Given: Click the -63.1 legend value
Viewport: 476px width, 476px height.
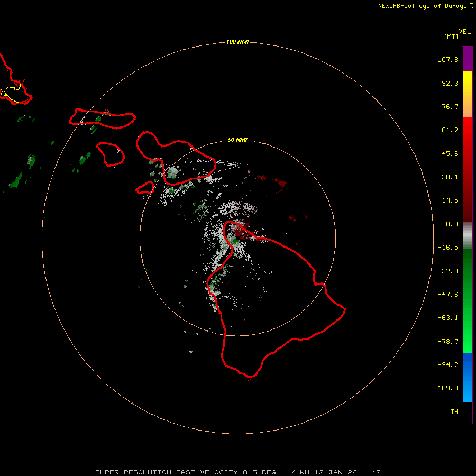Looking at the screenshot, I should (448, 318).
